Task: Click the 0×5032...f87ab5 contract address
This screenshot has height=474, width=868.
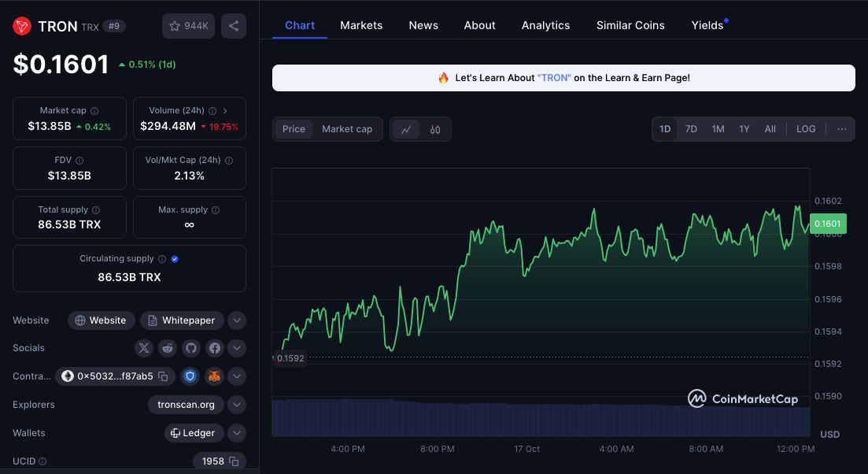Action: pos(115,376)
